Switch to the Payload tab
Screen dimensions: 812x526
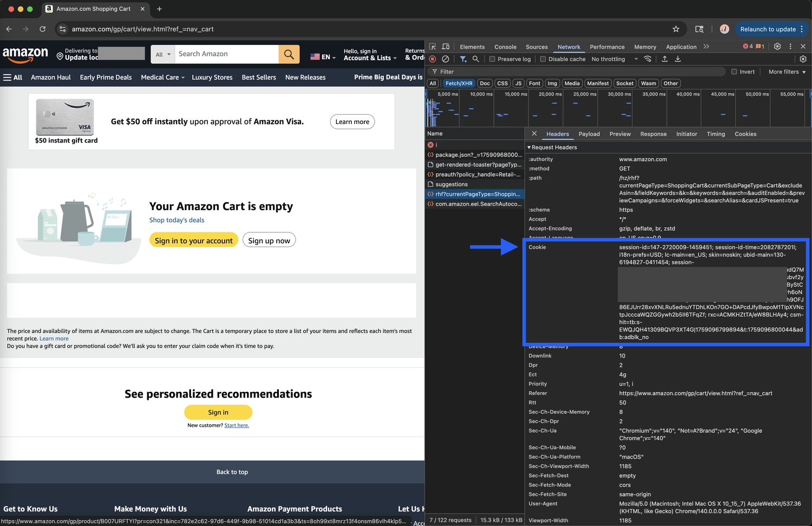(x=589, y=134)
